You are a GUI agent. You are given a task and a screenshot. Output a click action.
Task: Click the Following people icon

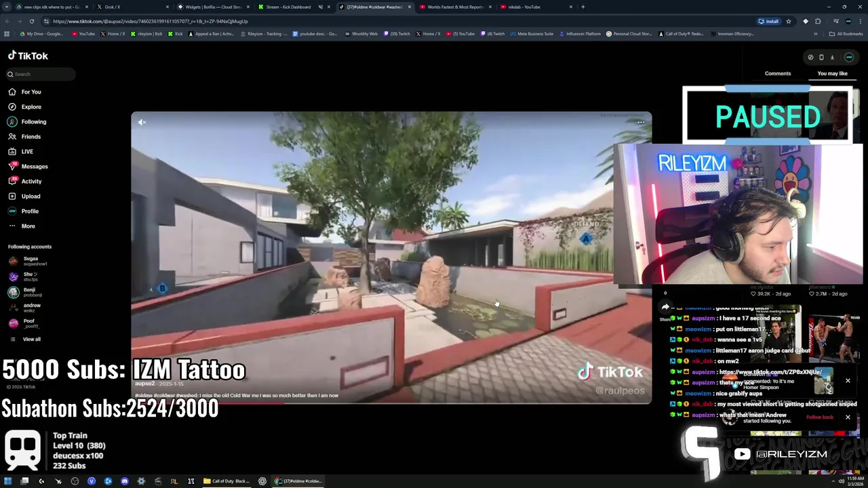point(12,121)
